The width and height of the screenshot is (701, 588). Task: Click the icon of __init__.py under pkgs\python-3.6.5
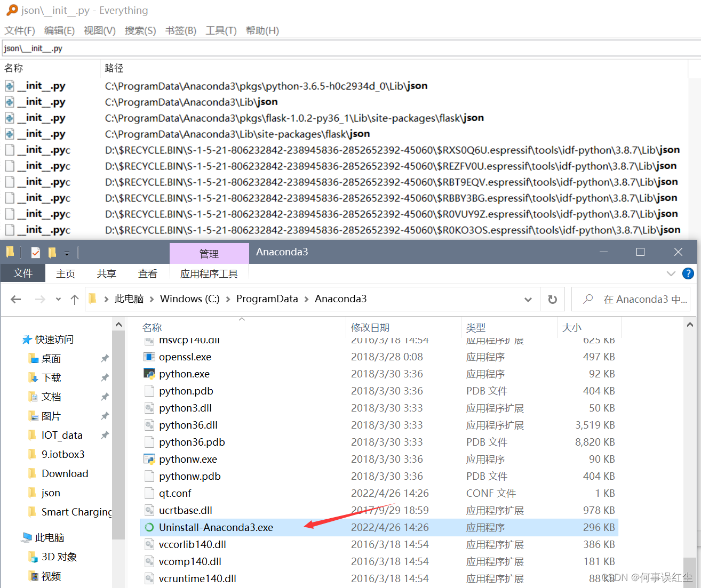10,86
